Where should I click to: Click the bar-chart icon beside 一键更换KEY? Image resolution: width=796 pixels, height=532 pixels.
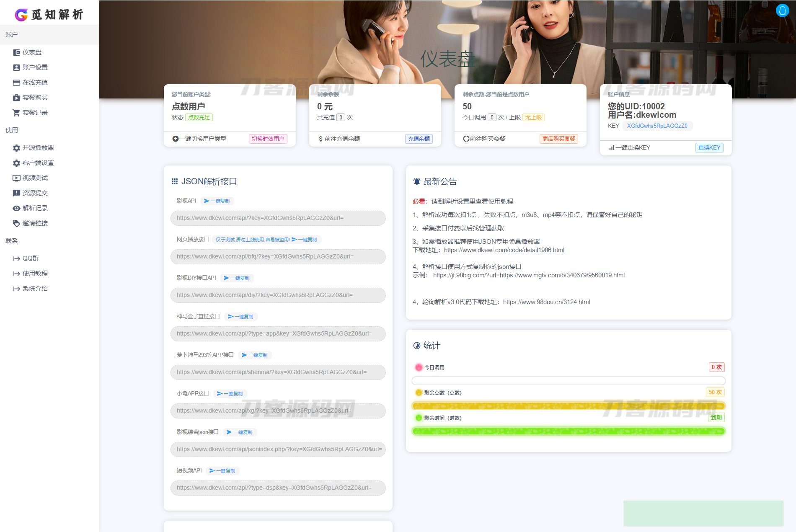[x=612, y=147]
